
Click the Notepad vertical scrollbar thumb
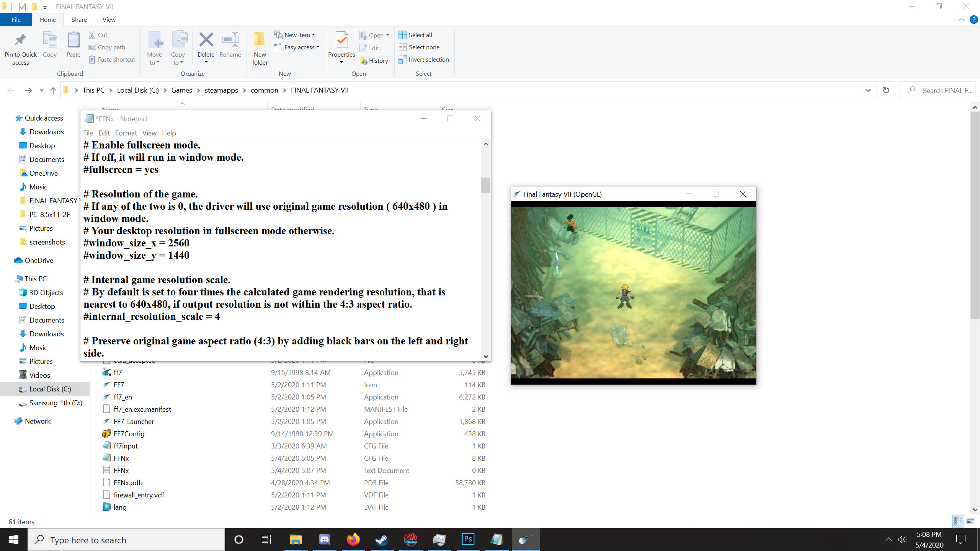486,185
